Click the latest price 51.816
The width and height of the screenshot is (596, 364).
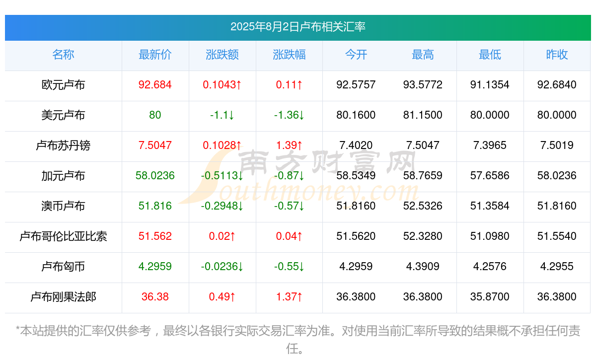155,206
